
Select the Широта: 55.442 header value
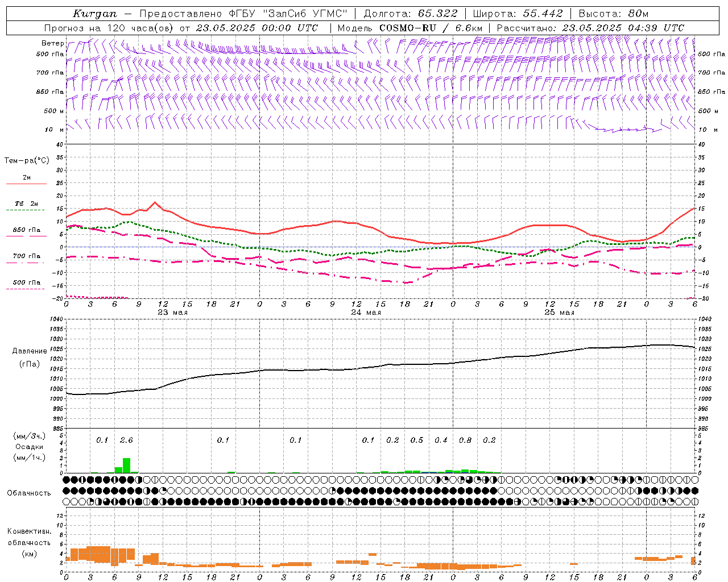click(518, 14)
